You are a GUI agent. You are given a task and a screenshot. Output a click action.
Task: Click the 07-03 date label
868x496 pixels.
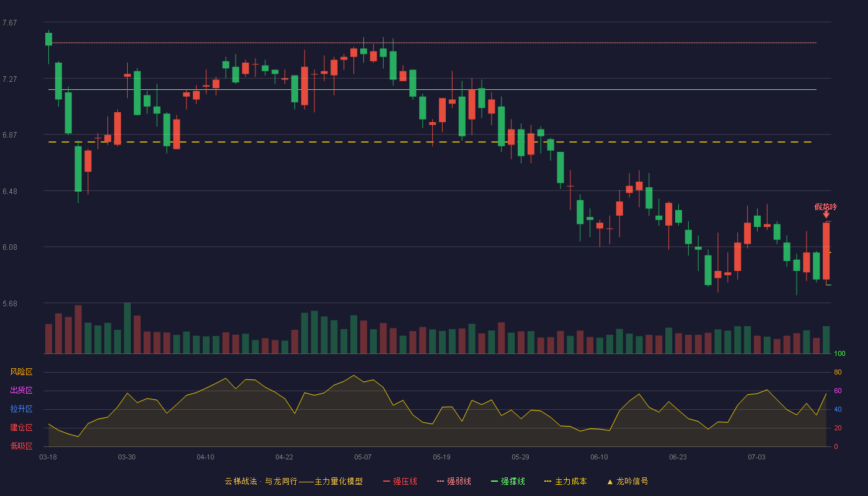[756, 457]
